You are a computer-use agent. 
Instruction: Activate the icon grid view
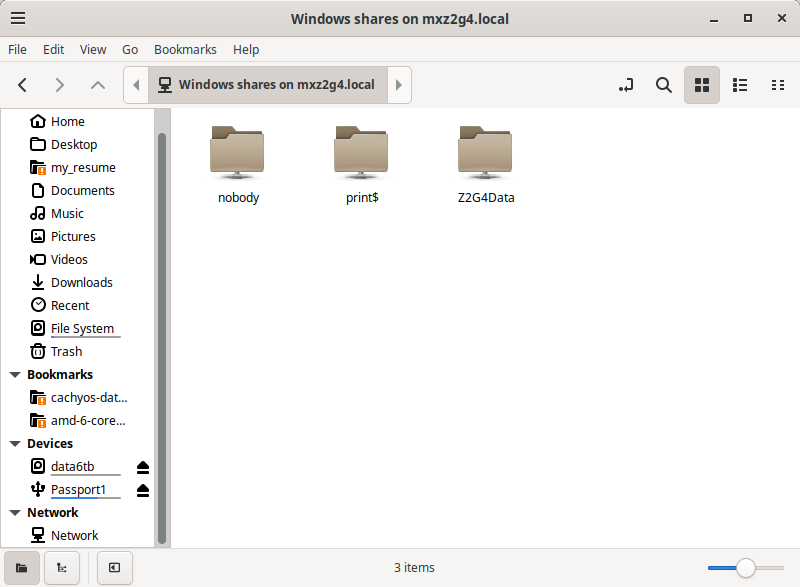pos(701,85)
